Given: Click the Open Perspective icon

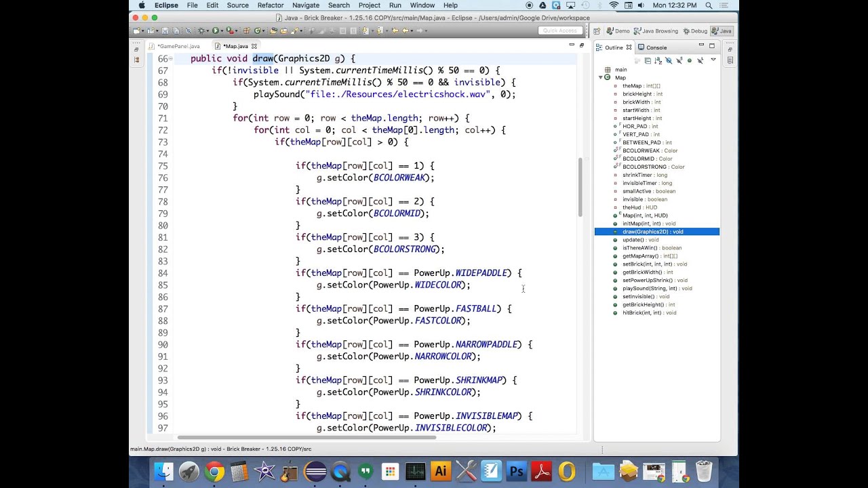Looking at the screenshot, I should (x=597, y=31).
